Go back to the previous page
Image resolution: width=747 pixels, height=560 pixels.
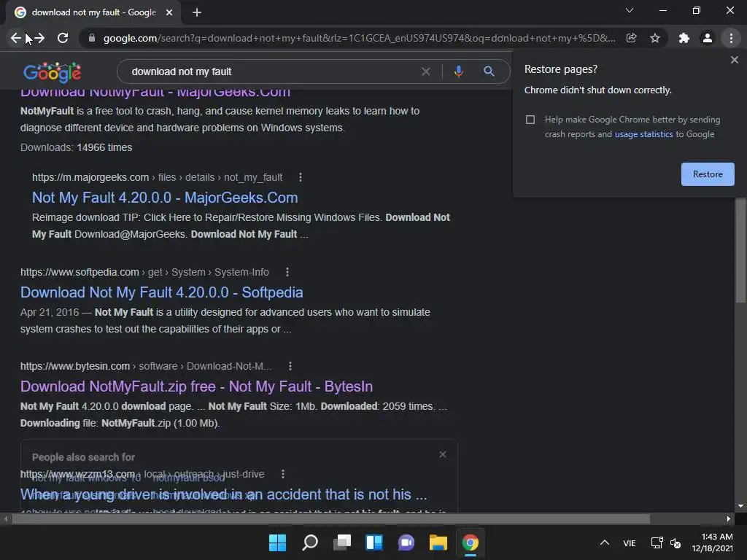coord(16,38)
